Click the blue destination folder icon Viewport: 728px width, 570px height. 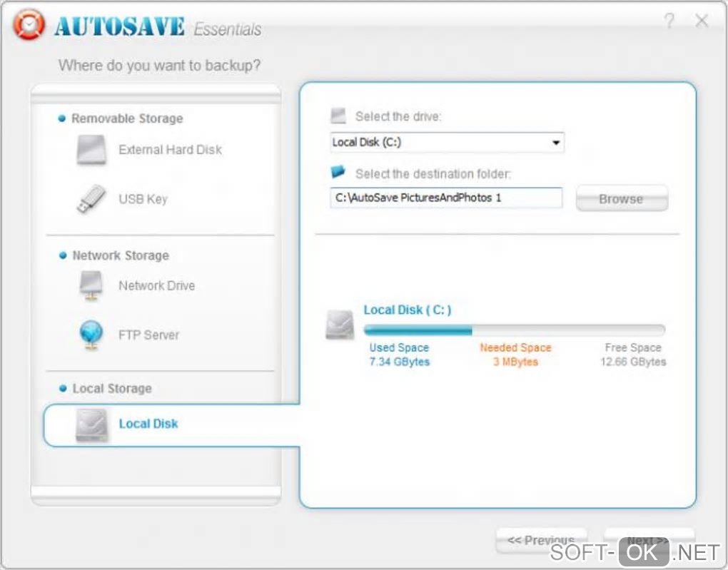pos(338,172)
